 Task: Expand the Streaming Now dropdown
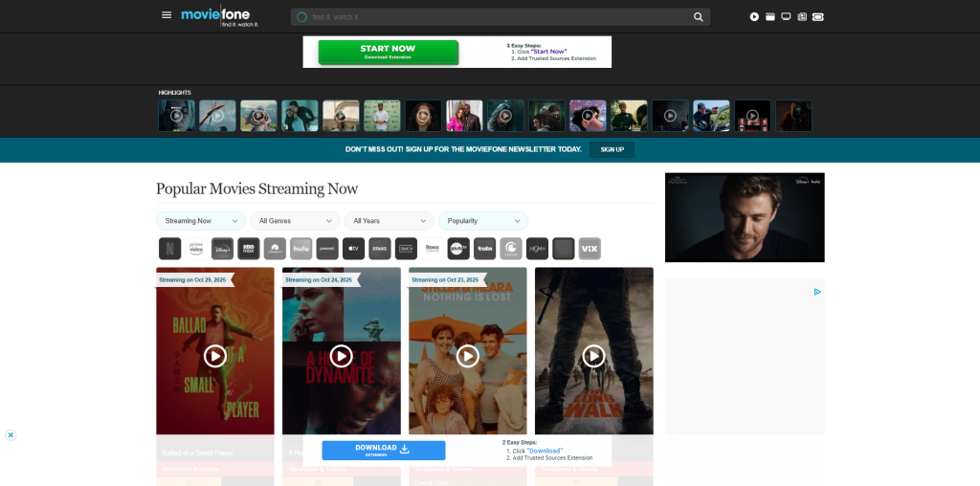[x=201, y=221]
